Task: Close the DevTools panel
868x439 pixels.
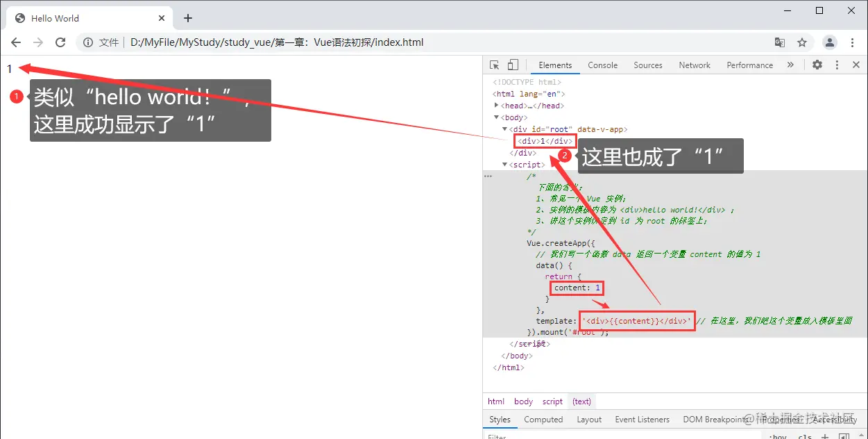Action: click(856, 65)
